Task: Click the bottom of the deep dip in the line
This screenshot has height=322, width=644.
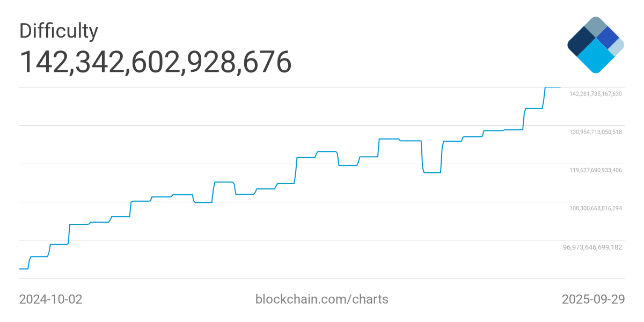Action: pyautogui.click(x=432, y=173)
